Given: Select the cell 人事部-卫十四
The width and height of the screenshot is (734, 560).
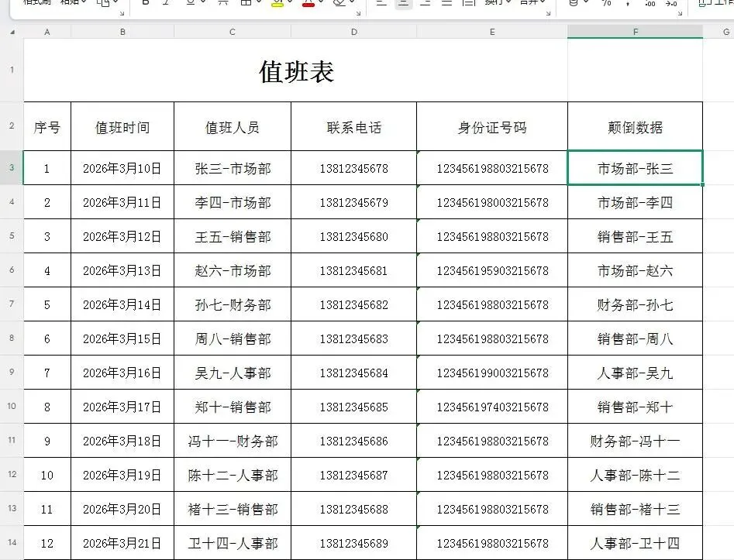Looking at the screenshot, I should pyautogui.click(x=636, y=543).
